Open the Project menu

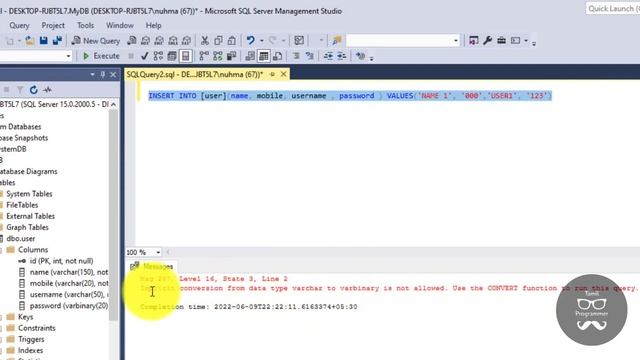click(x=53, y=25)
